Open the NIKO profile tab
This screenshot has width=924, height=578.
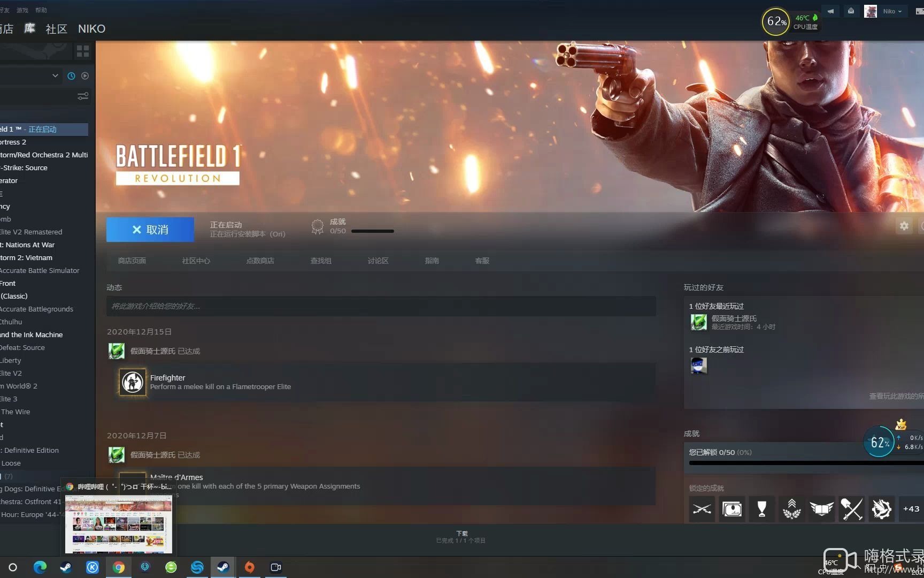91,29
